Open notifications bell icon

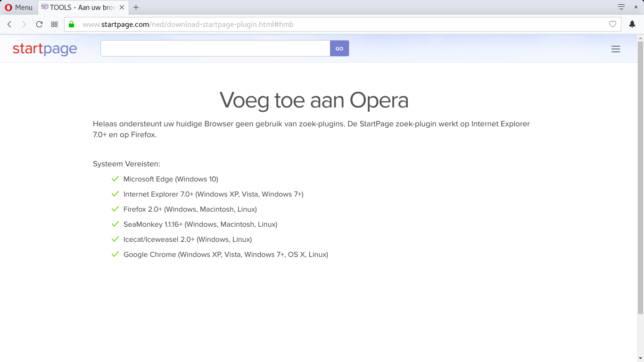(x=632, y=24)
